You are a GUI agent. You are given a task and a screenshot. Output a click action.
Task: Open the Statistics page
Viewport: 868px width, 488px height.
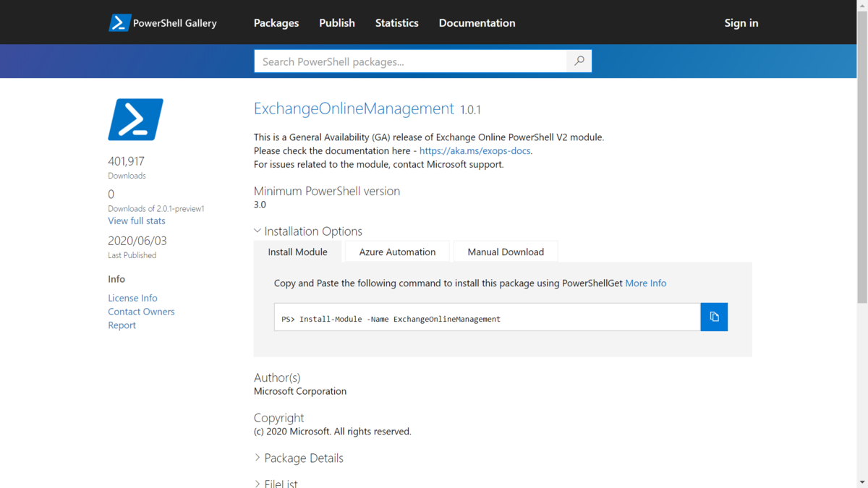click(x=396, y=22)
